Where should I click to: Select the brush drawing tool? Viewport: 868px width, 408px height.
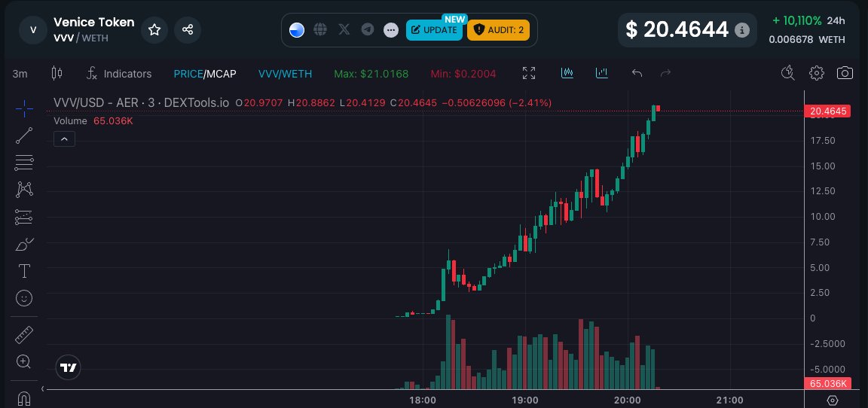point(24,244)
